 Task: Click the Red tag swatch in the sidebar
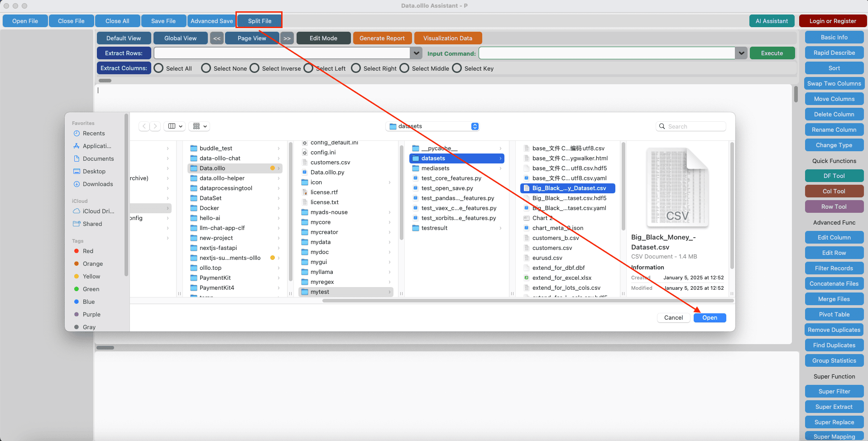(x=77, y=251)
